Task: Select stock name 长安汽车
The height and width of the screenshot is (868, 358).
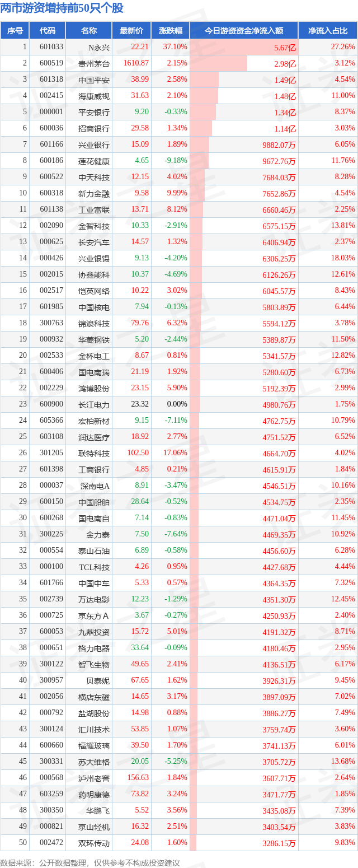Action: (94, 242)
